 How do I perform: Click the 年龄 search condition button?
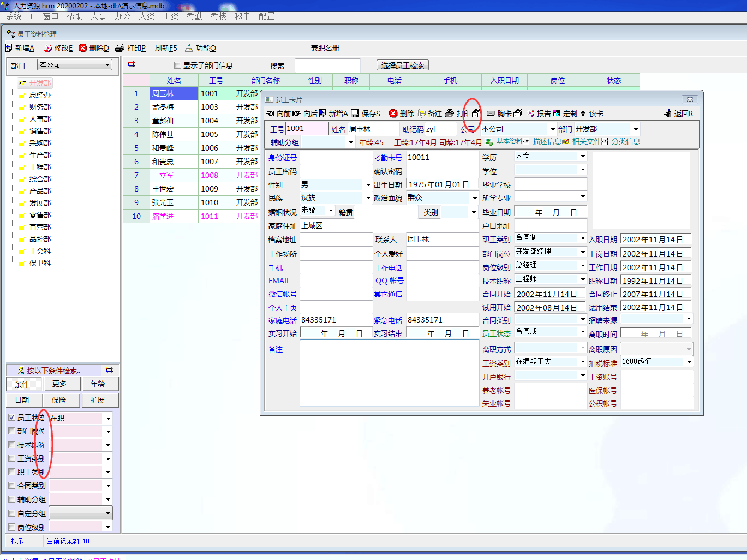[98, 384]
